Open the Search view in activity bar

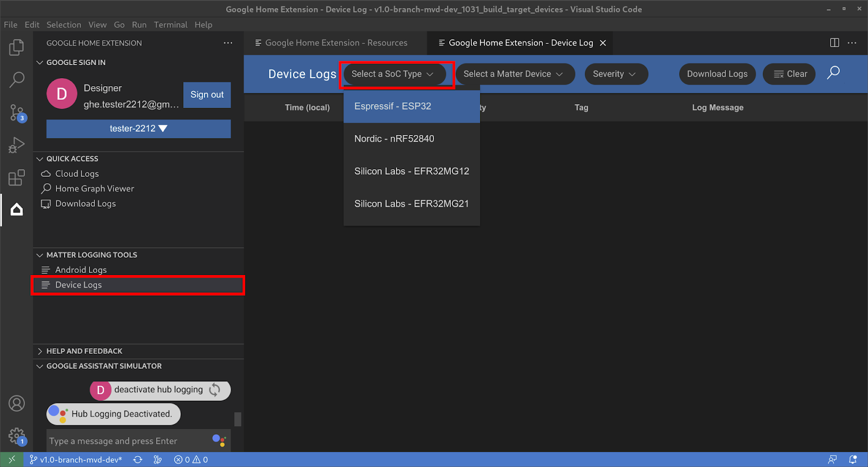(x=16, y=80)
